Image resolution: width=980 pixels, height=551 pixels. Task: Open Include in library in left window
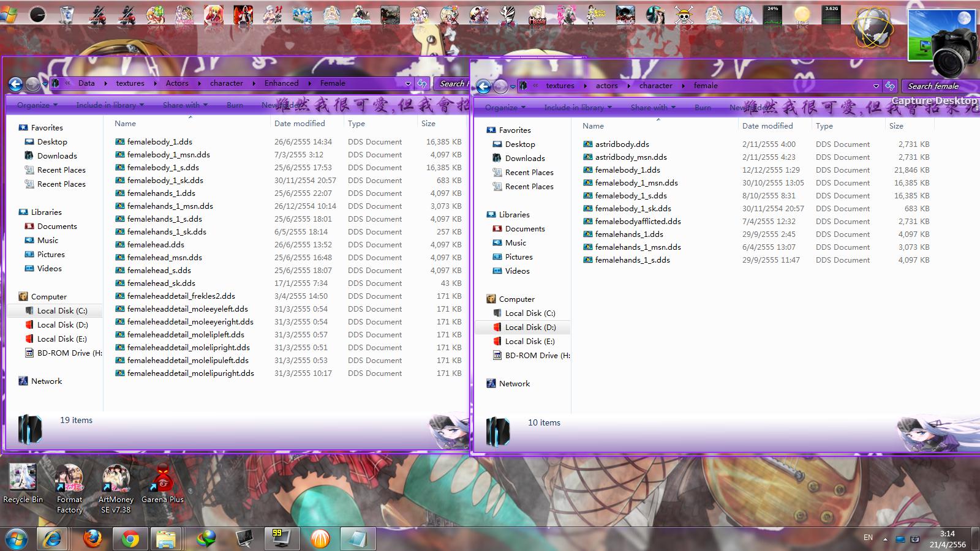point(110,105)
